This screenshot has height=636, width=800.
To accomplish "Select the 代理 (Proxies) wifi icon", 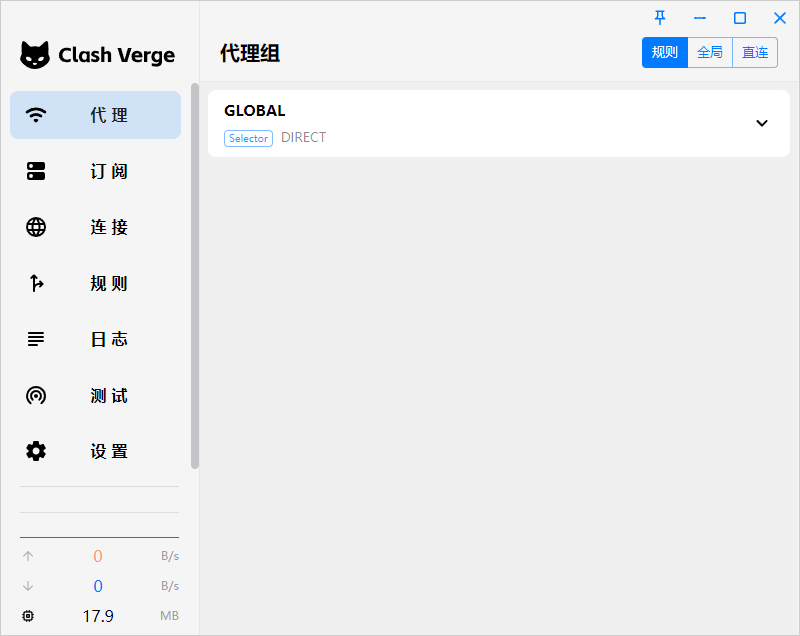I will (36, 115).
